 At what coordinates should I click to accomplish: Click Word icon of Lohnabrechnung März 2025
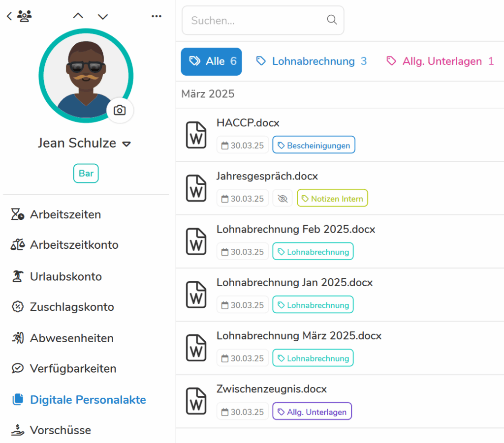tap(196, 348)
